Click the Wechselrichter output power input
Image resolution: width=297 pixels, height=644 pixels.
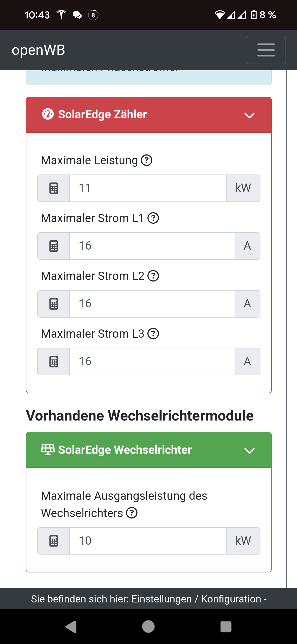click(148, 541)
